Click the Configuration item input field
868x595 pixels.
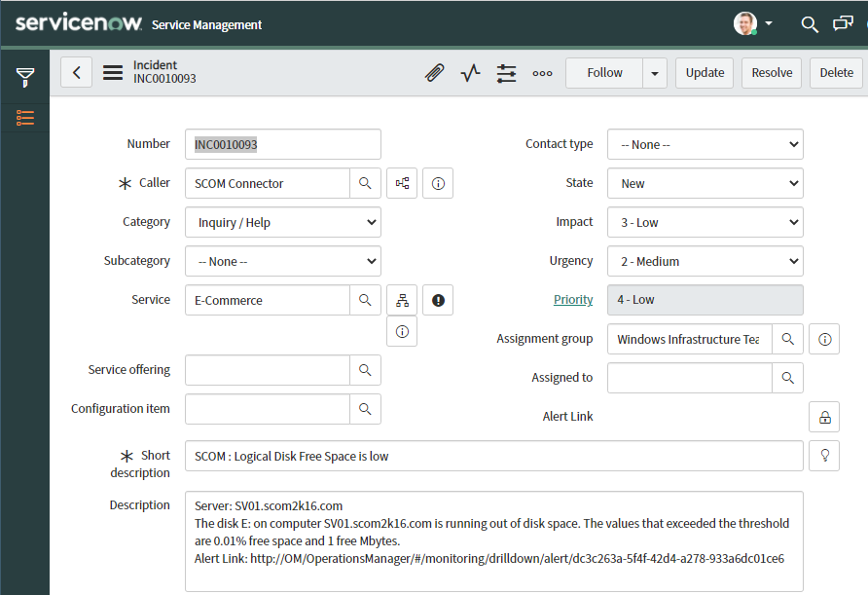point(268,409)
